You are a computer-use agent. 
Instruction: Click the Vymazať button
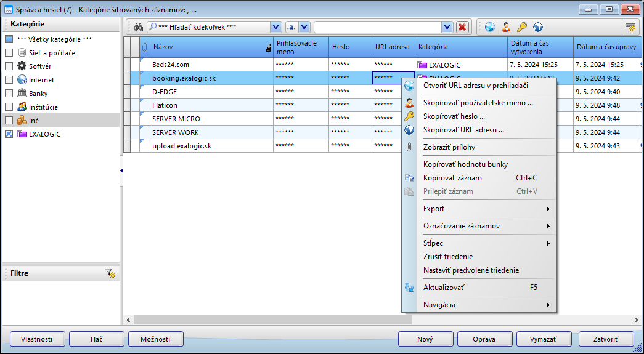(544, 339)
